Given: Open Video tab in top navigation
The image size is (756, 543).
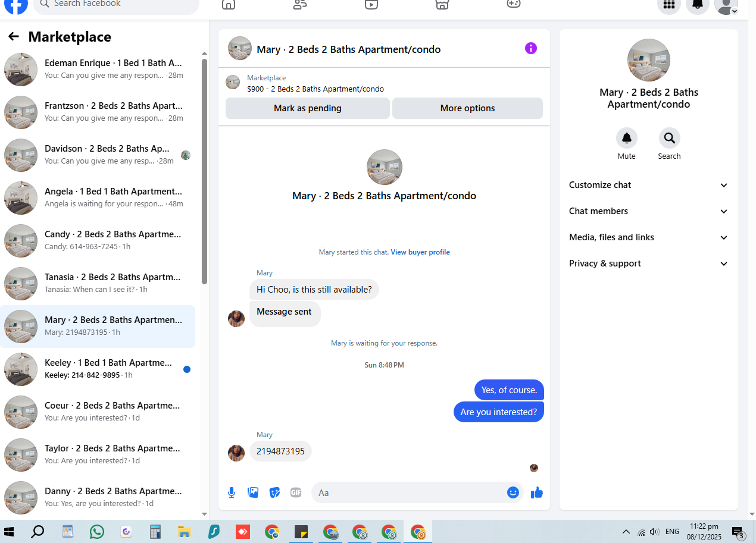Looking at the screenshot, I should click(371, 5).
